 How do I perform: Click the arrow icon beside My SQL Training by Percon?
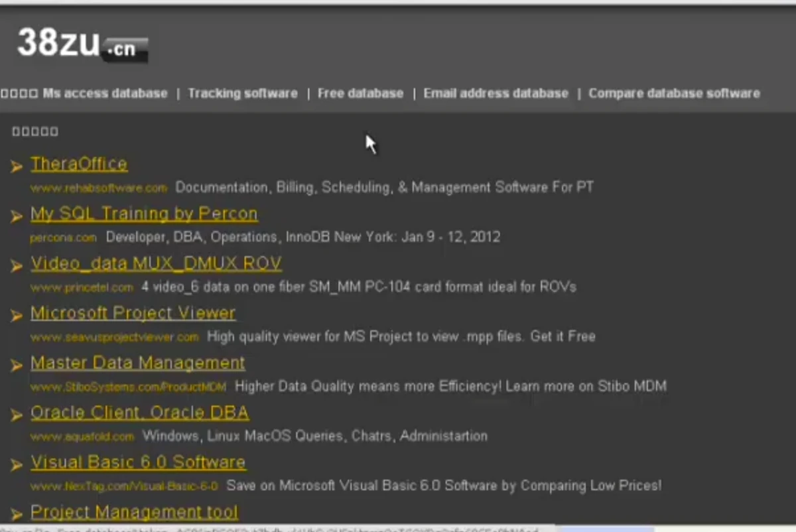coord(17,216)
